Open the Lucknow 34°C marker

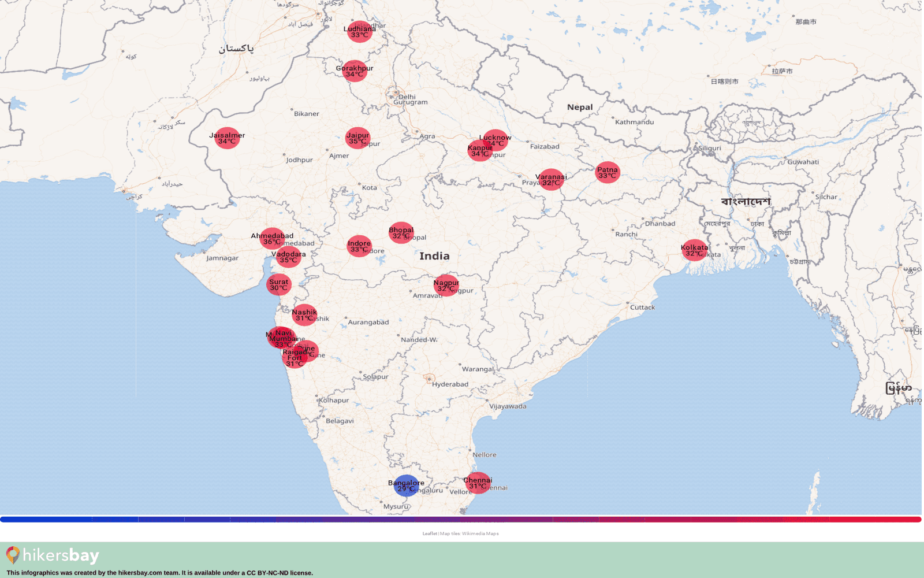(495, 140)
